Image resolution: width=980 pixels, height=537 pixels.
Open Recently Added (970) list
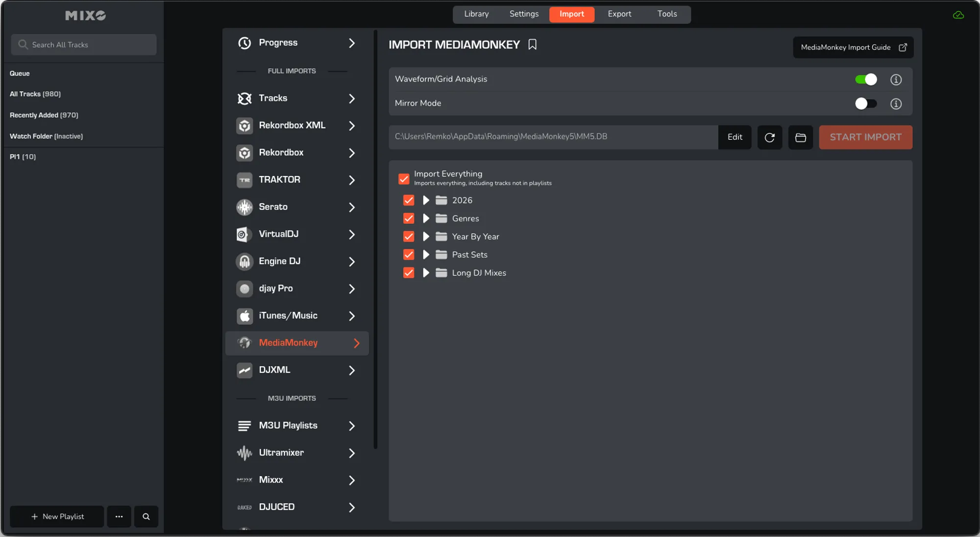[44, 115]
